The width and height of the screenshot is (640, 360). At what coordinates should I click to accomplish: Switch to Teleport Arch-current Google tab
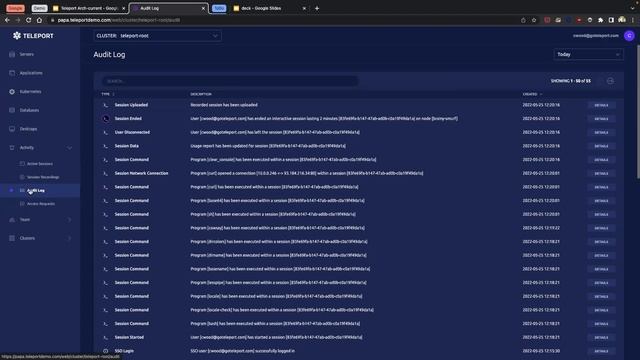coord(89,8)
